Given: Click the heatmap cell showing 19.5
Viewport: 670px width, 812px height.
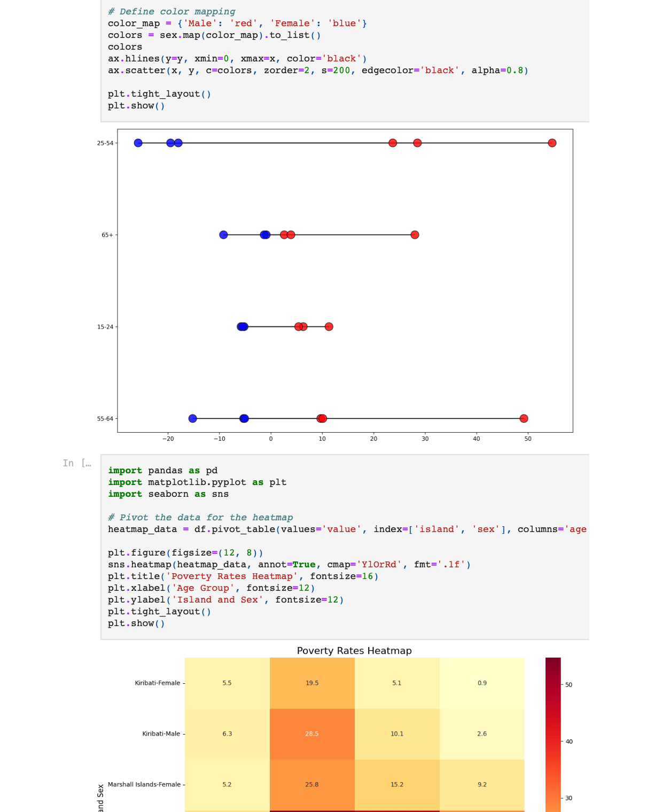Looking at the screenshot, I should point(312,683).
